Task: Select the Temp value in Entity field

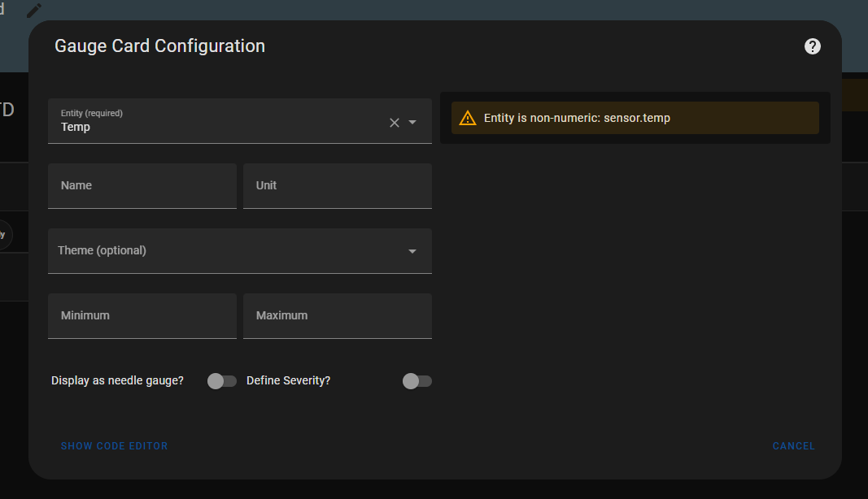Action: (x=76, y=128)
